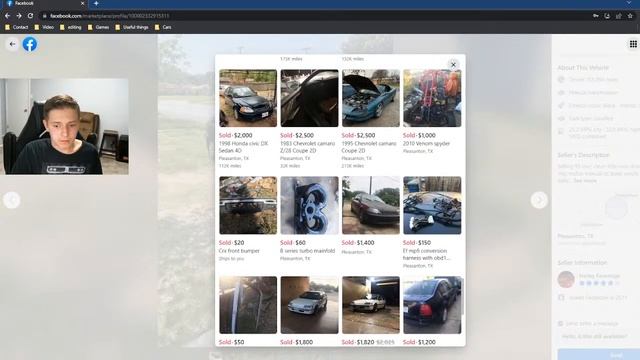
Task: Close the seller listings popup
Action: [453, 64]
